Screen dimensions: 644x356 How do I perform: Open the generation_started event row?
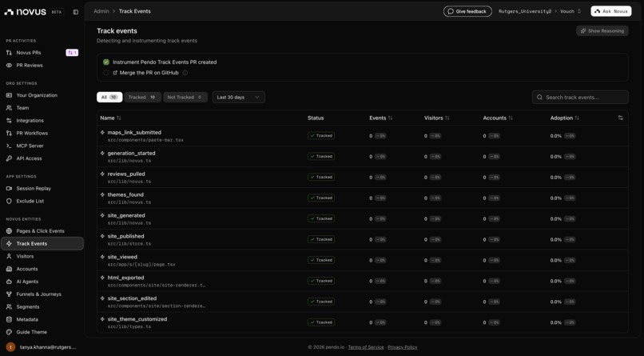coord(362,157)
